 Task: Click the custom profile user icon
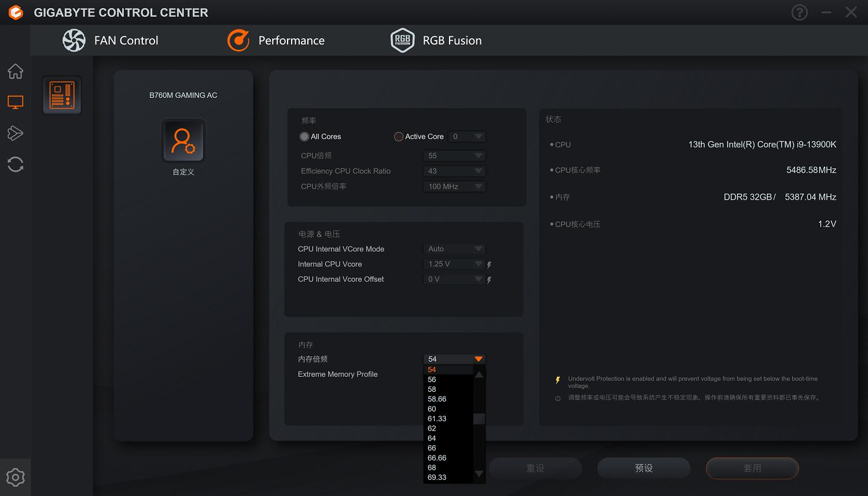click(183, 141)
